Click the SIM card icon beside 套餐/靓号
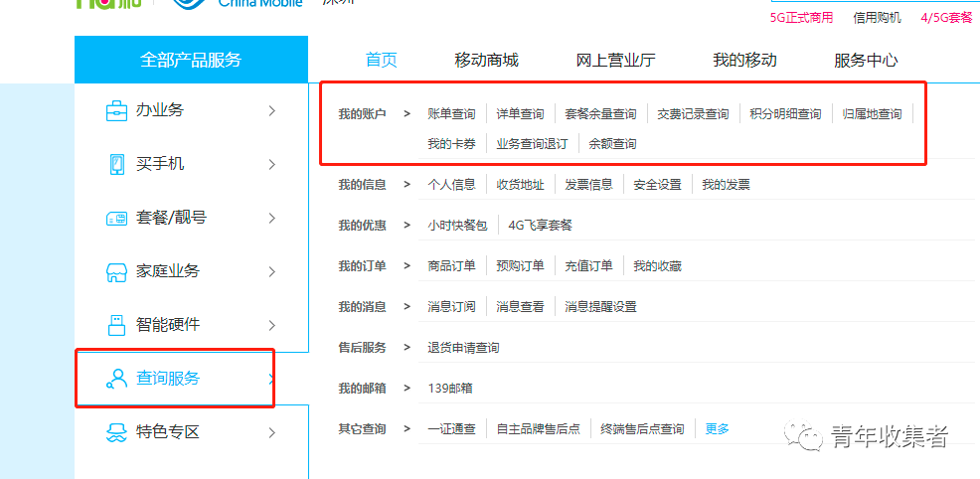 117,219
